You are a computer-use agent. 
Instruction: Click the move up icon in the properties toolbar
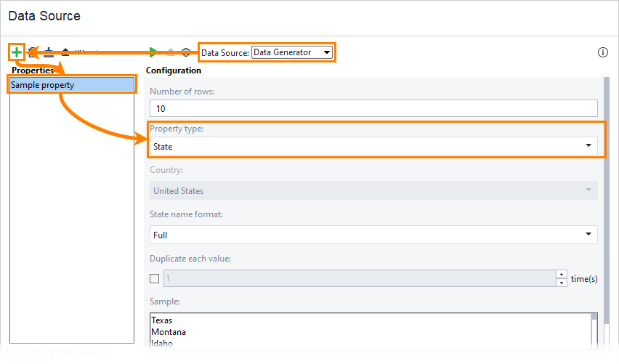65,52
